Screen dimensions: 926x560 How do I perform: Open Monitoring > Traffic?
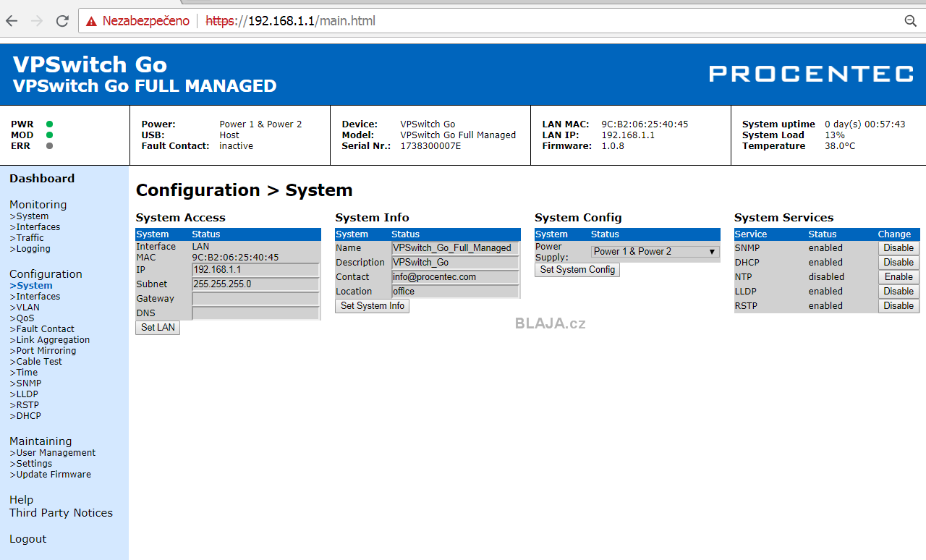tap(27, 238)
